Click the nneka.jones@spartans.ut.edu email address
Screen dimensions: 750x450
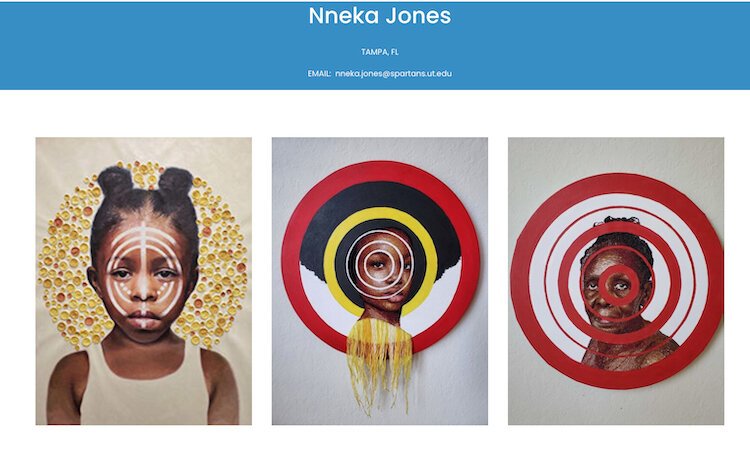point(393,74)
